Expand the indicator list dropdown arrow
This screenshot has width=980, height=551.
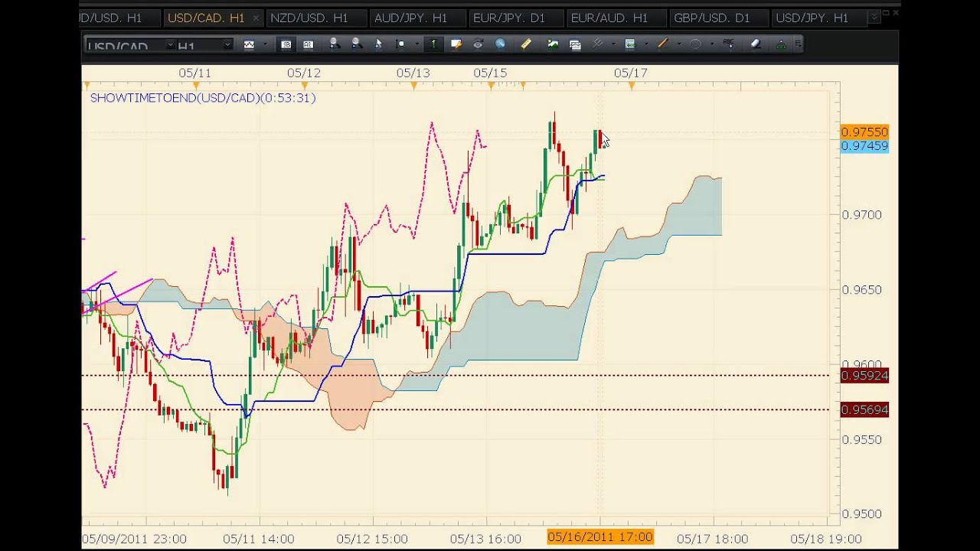pos(646,44)
